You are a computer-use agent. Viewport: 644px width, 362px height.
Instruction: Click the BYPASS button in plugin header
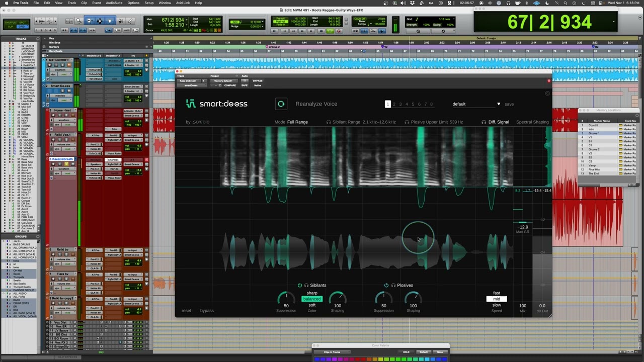point(258,81)
